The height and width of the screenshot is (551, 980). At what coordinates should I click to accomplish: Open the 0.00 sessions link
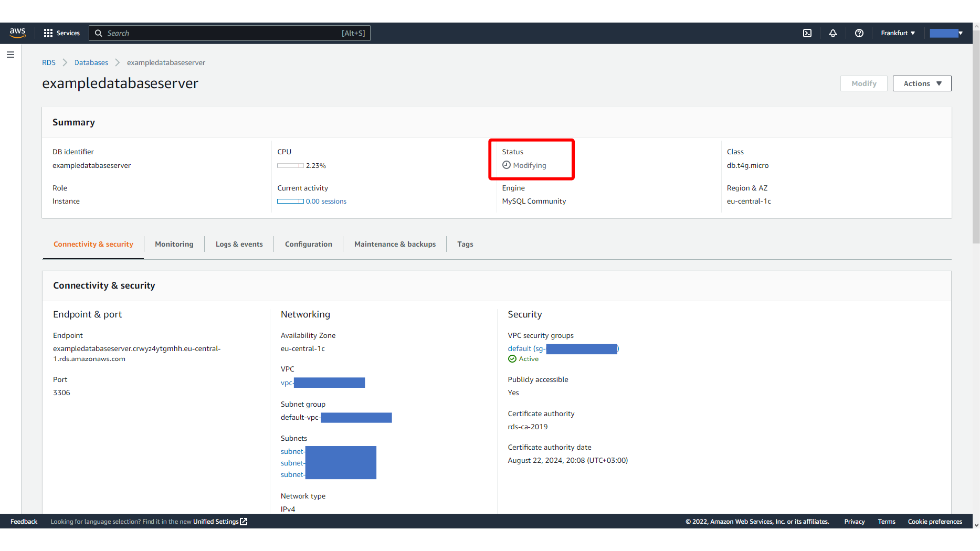tap(326, 202)
